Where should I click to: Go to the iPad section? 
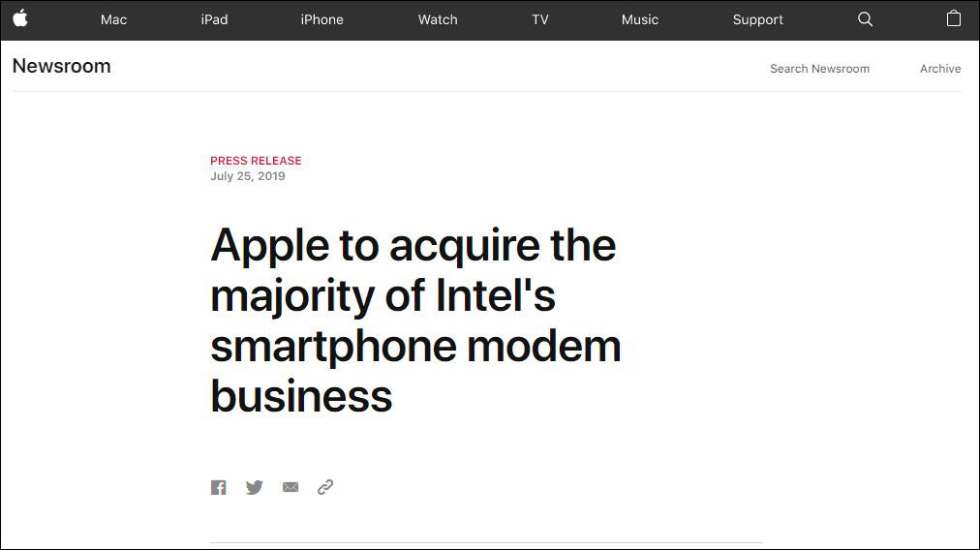214,19
